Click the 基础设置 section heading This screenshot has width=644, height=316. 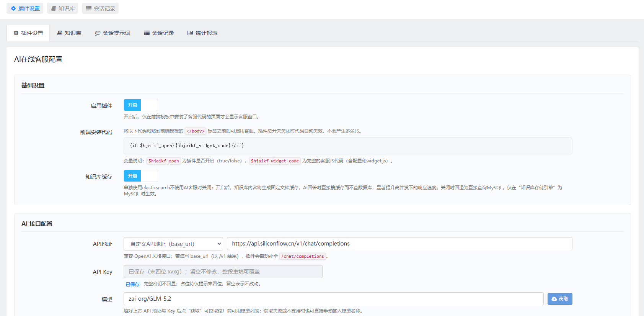point(33,85)
